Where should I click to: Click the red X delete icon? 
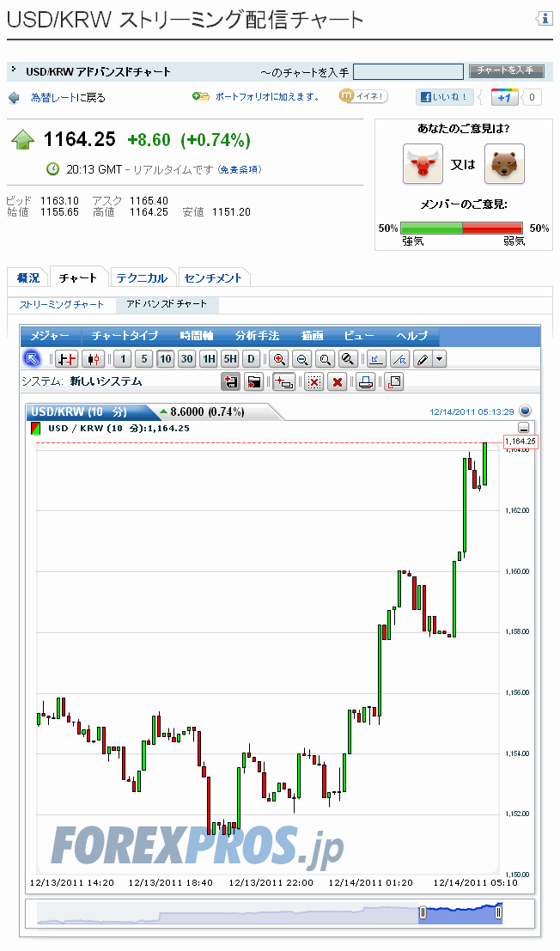pos(338,382)
